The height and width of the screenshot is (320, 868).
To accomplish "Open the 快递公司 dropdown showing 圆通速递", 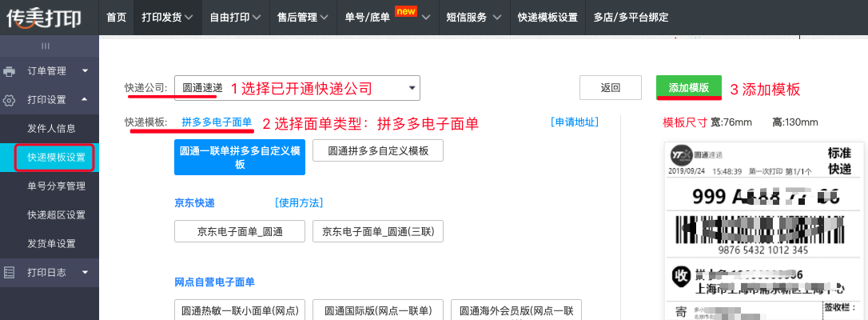I will click(297, 88).
